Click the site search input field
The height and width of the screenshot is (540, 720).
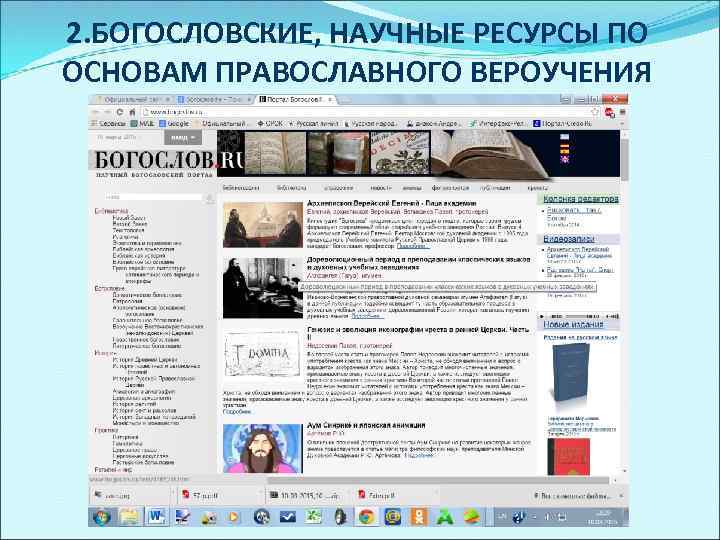point(154,197)
